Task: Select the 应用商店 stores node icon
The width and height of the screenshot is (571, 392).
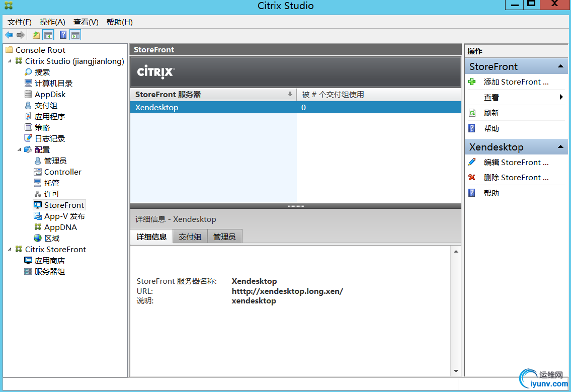Action: click(28, 260)
